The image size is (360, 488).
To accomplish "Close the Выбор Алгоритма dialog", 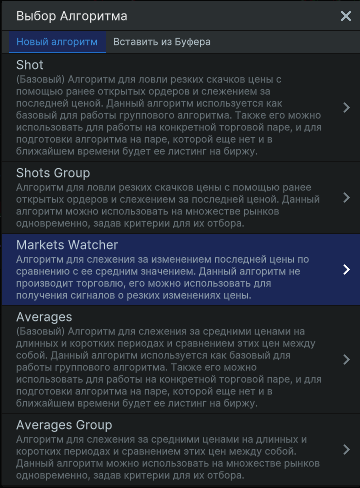I will (x=346, y=16).
